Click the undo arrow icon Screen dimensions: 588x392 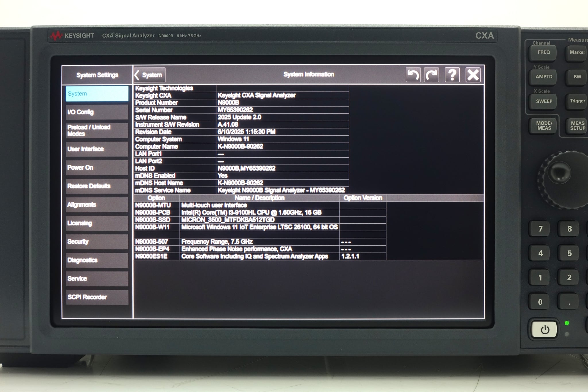(x=413, y=75)
